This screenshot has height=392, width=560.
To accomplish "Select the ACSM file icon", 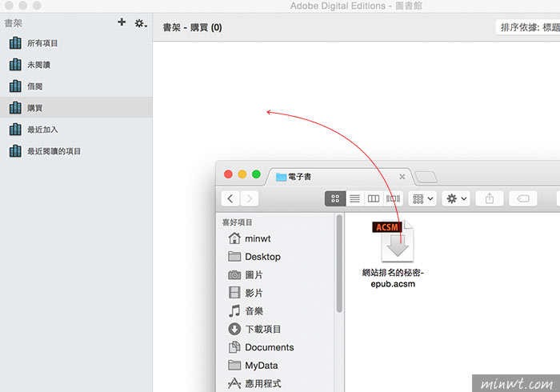I will click(x=393, y=241).
